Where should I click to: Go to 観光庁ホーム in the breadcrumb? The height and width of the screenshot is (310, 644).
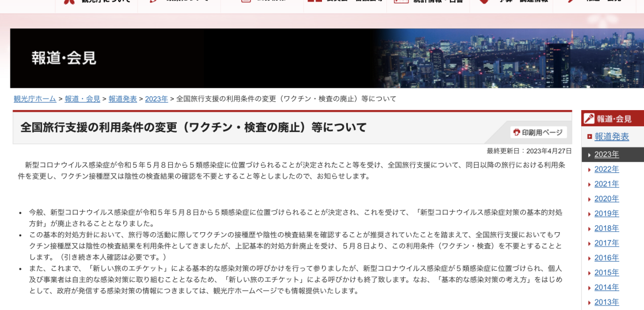[35, 99]
